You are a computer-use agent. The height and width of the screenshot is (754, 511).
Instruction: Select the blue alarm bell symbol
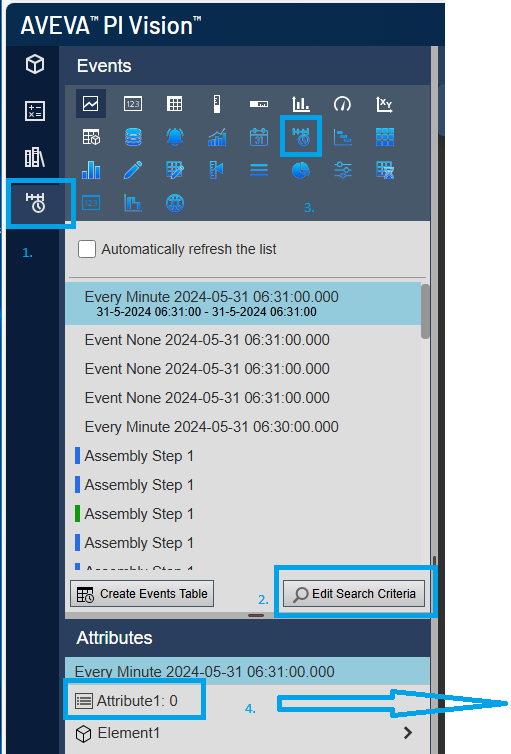175,137
